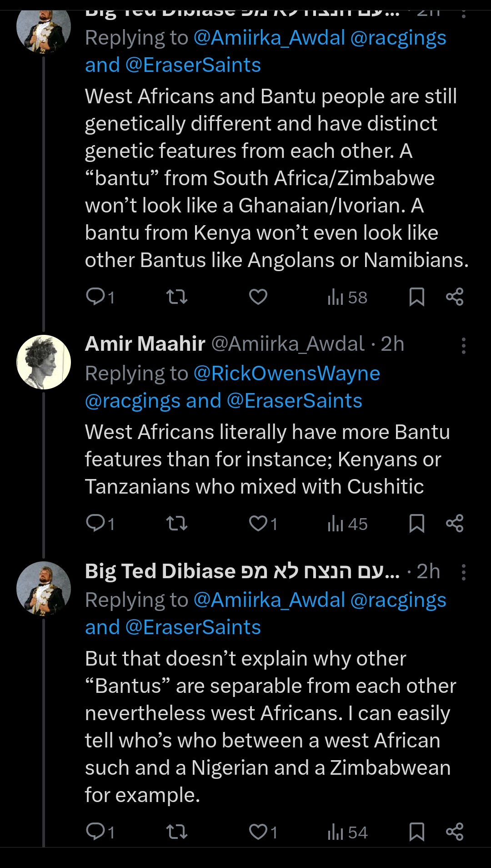Open more options on Amir Maahir's tweet
The height and width of the screenshot is (868, 491).
pos(463,345)
